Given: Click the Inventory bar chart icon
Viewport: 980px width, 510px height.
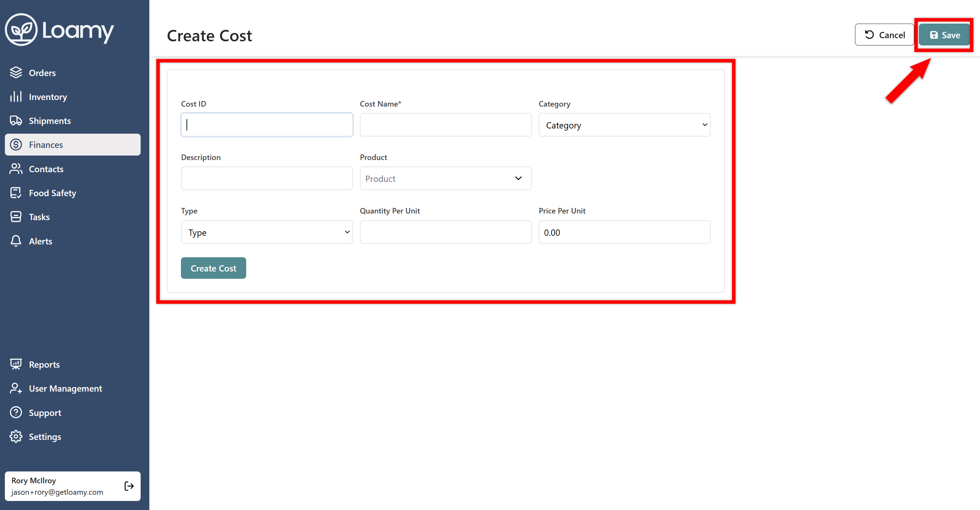Looking at the screenshot, I should click(x=16, y=97).
